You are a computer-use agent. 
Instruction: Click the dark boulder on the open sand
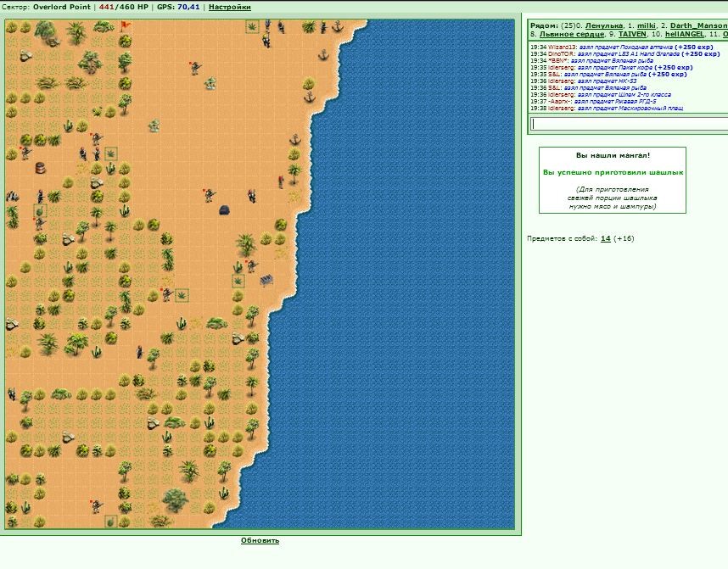[x=225, y=209]
